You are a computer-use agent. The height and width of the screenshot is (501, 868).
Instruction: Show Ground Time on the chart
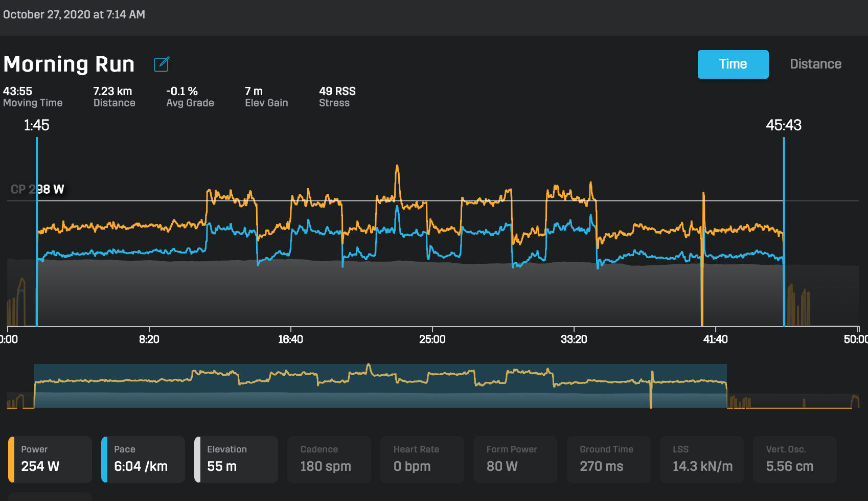(x=608, y=459)
